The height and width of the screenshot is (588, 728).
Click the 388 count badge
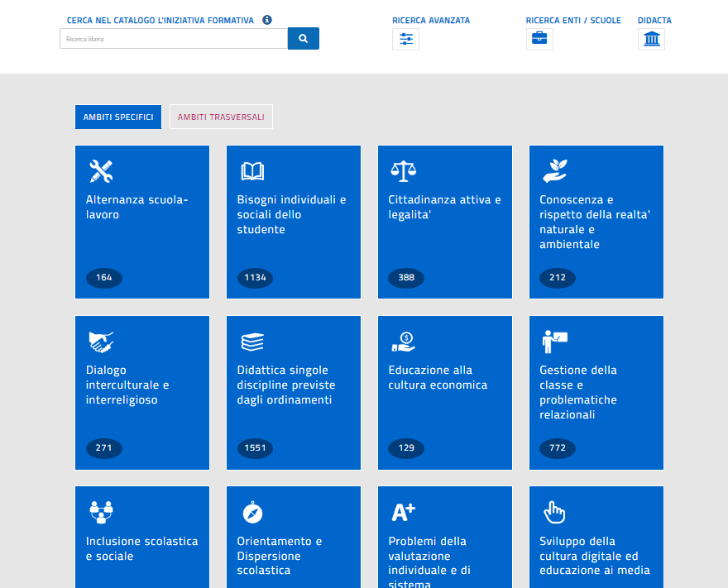(406, 278)
